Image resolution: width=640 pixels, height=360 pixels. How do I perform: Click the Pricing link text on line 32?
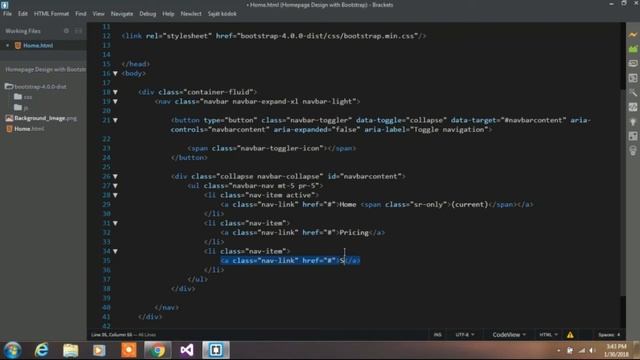click(x=354, y=233)
